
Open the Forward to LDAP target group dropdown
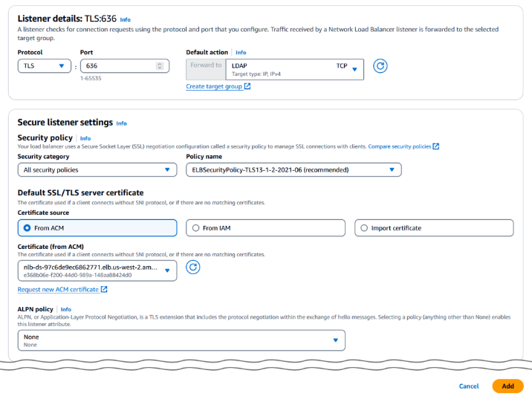pos(294,70)
